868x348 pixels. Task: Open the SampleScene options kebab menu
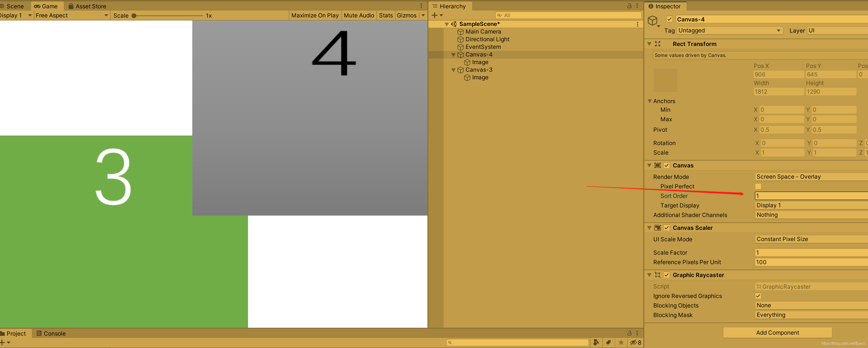(637, 24)
